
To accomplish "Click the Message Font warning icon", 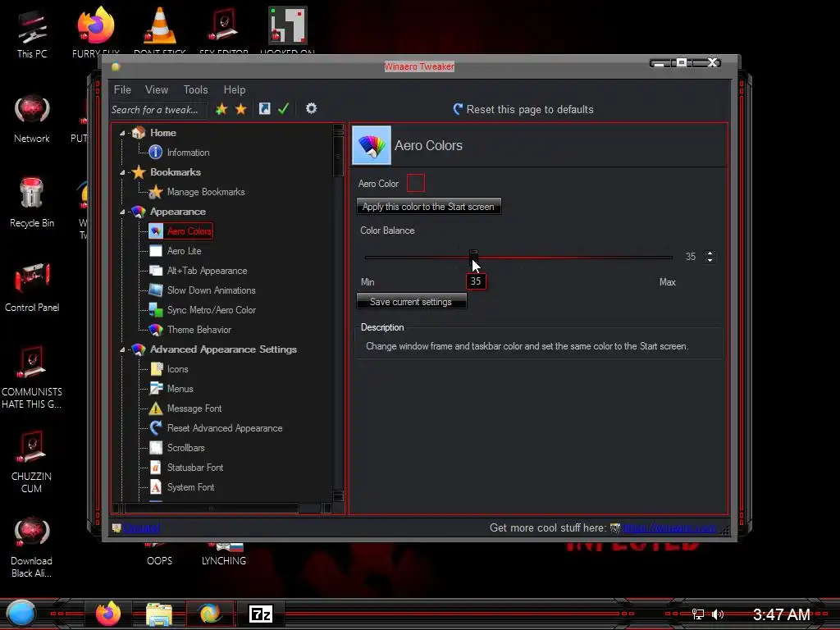I will (x=156, y=409).
